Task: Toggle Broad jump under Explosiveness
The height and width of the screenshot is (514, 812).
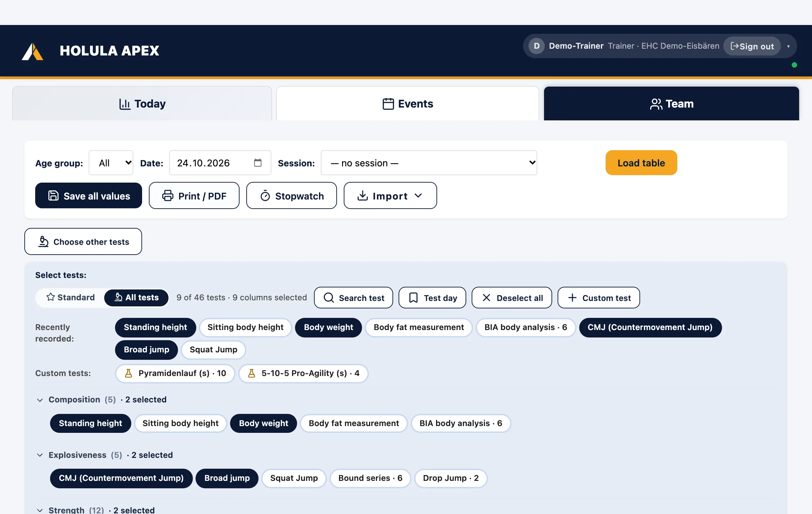Action: [227, 478]
